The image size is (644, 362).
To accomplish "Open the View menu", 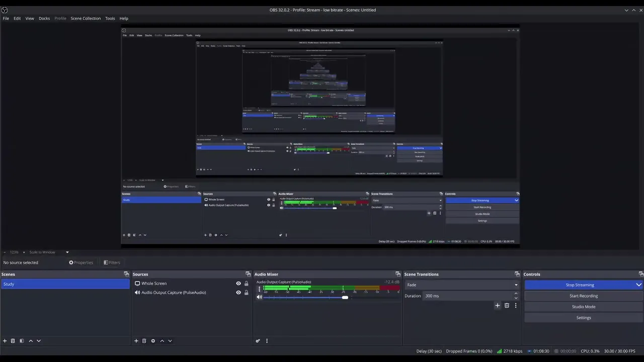I will coord(30,18).
